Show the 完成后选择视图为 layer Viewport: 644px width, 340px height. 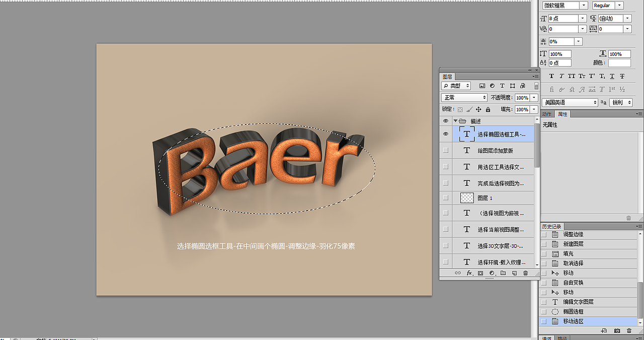(x=445, y=183)
